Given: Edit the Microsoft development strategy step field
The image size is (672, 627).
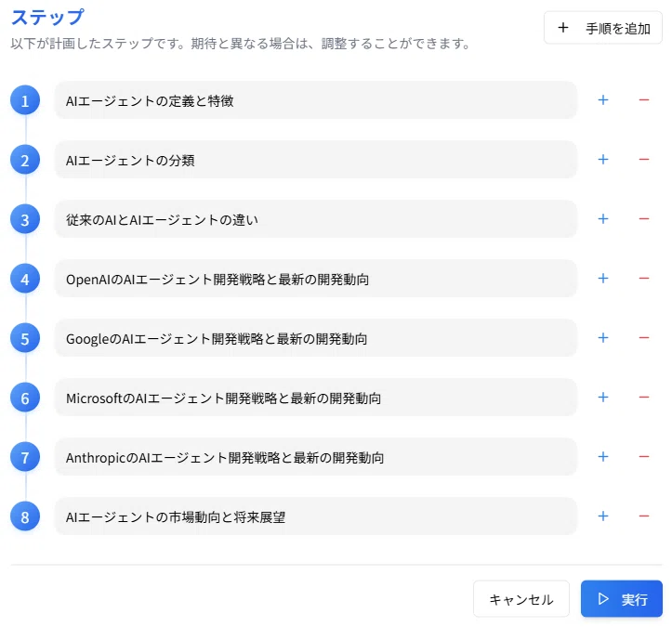Looking at the screenshot, I should [x=316, y=398].
